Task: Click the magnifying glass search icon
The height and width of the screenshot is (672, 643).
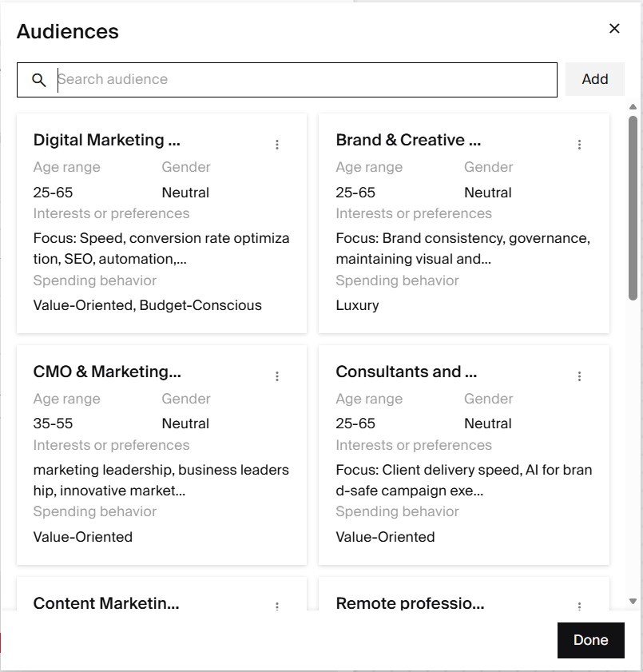Action: click(39, 80)
